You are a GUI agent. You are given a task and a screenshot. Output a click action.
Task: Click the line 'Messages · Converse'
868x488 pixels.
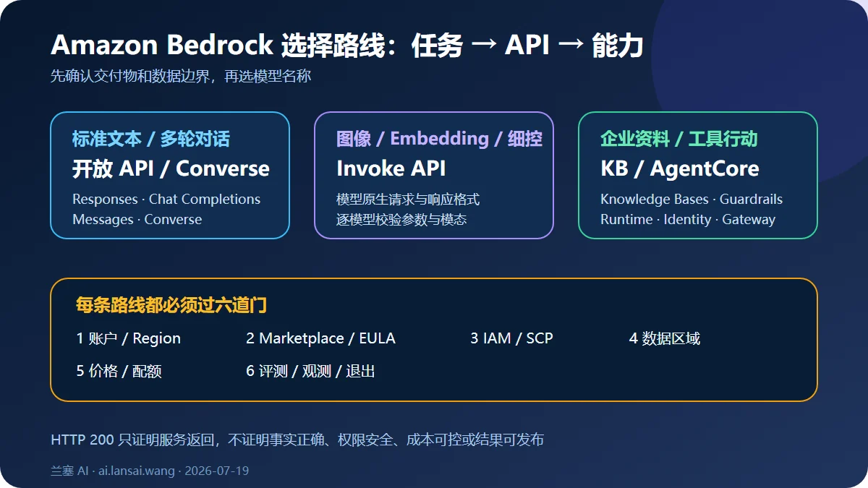click(x=137, y=219)
